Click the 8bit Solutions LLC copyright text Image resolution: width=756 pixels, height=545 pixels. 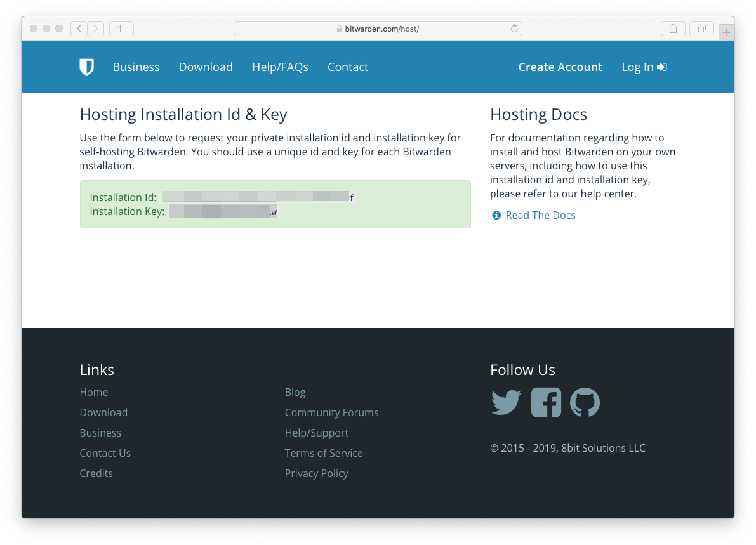point(568,448)
